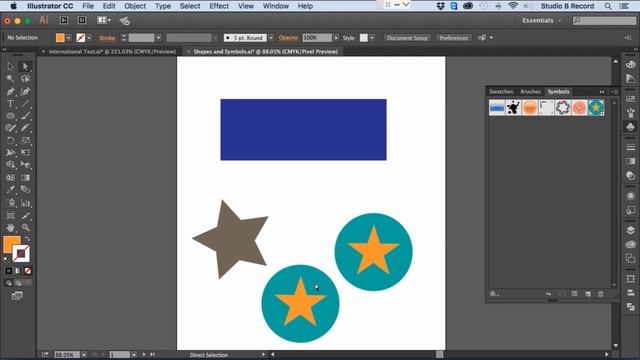Open the fill color dropdown in control bar
Screen dimensions: 640x360
pyautogui.click(x=68, y=38)
